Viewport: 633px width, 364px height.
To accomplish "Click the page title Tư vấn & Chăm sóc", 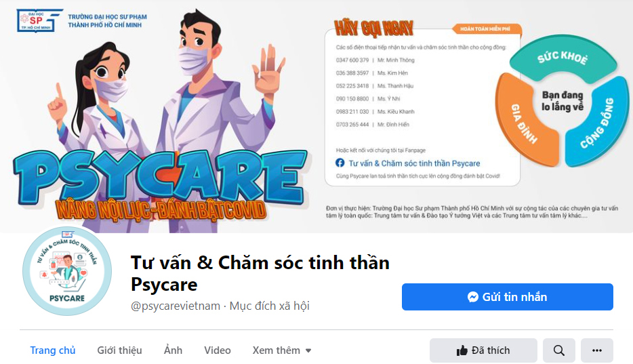I will tap(260, 274).
